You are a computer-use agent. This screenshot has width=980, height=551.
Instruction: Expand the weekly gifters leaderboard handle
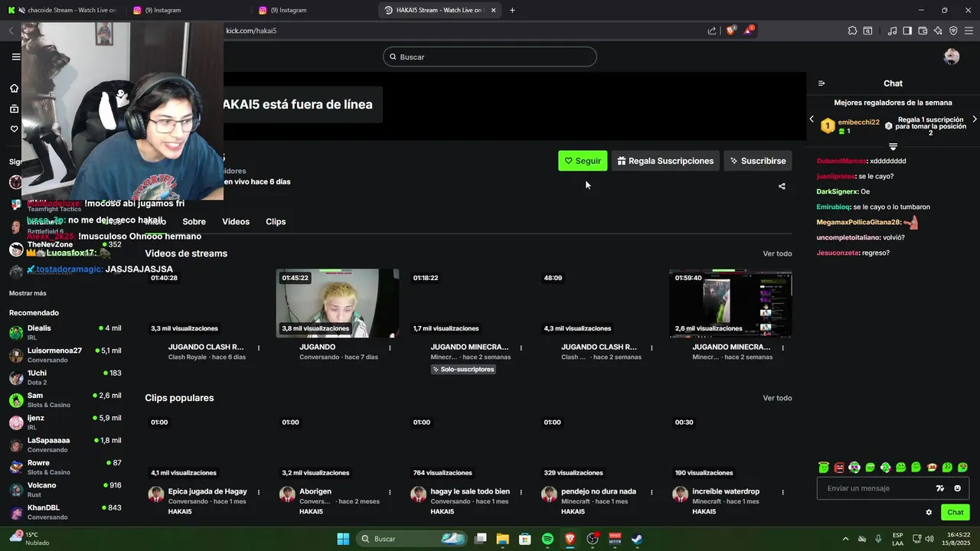click(x=893, y=146)
